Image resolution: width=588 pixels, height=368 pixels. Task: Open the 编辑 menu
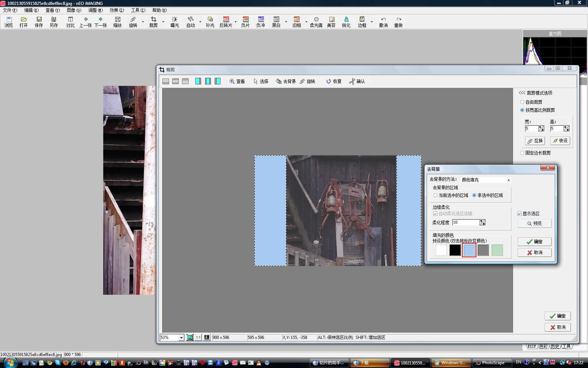click(31, 10)
